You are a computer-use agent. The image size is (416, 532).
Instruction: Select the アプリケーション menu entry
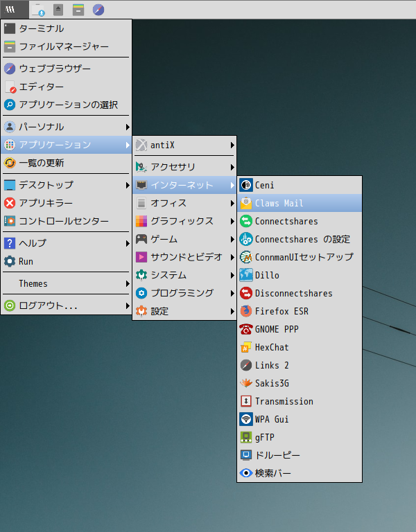point(67,145)
